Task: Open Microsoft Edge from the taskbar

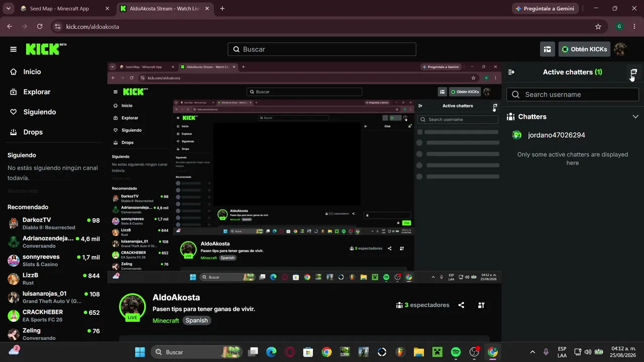Action: pos(271,352)
